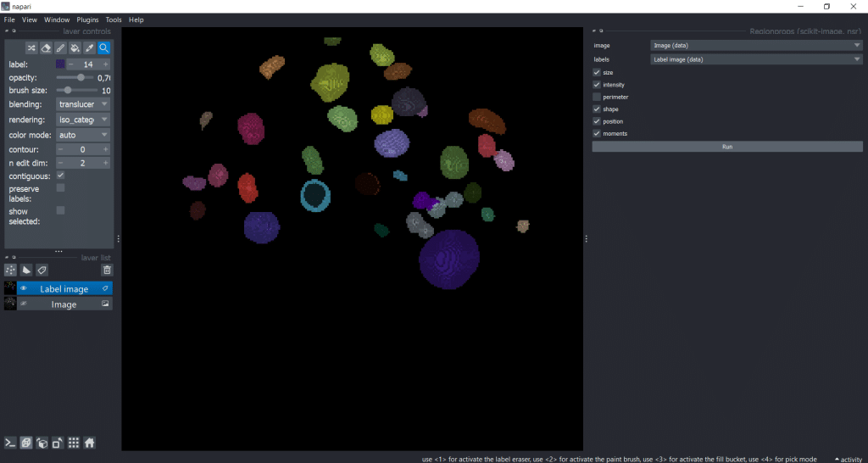Open the labels layer dropdown
Screen dimensions: 868x463
755,59
